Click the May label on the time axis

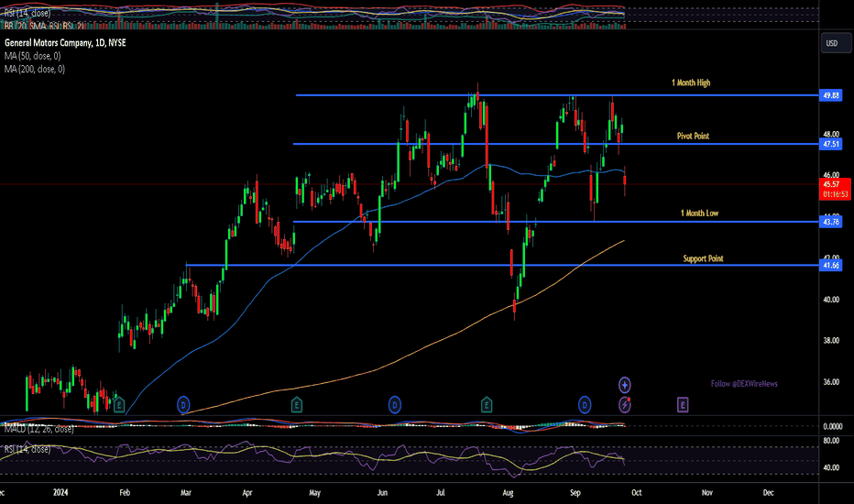click(x=315, y=493)
